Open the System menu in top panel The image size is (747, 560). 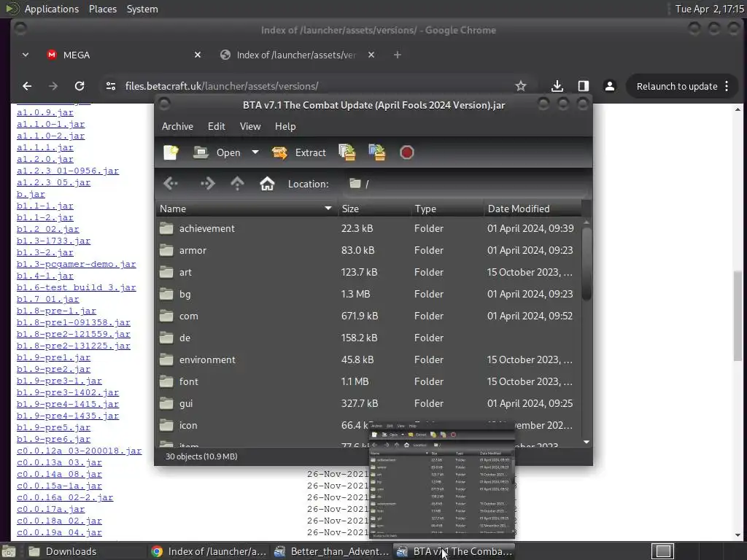pyautogui.click(x=142, y=9)
